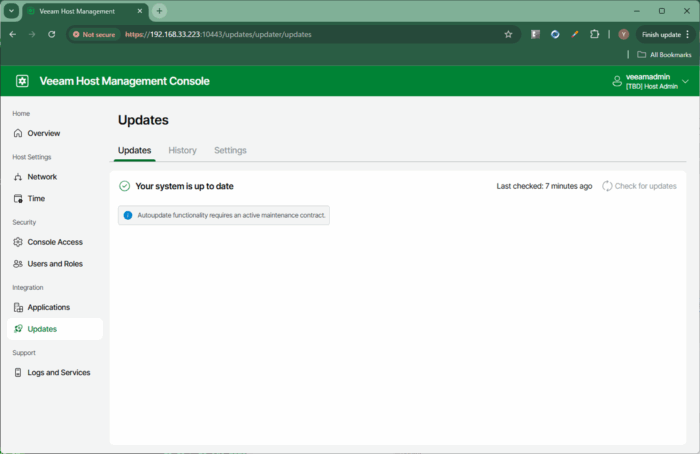Viewport: 700px width, 454px height.
Task: Select the Updates tab
Action: pyautogui.click(x=134, y=150)
